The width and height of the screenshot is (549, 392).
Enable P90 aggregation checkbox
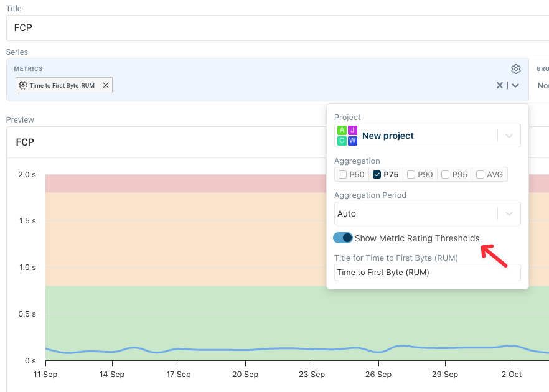411,175
